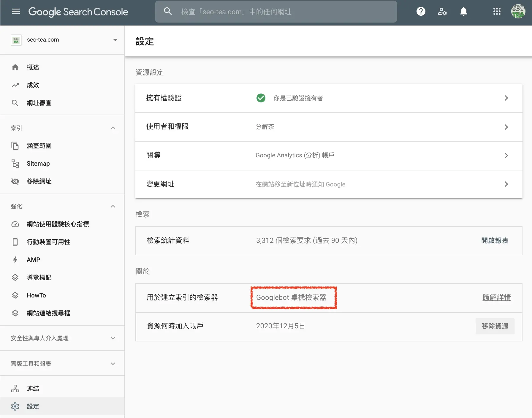Open the hamburger main menu

click(16, 12)
